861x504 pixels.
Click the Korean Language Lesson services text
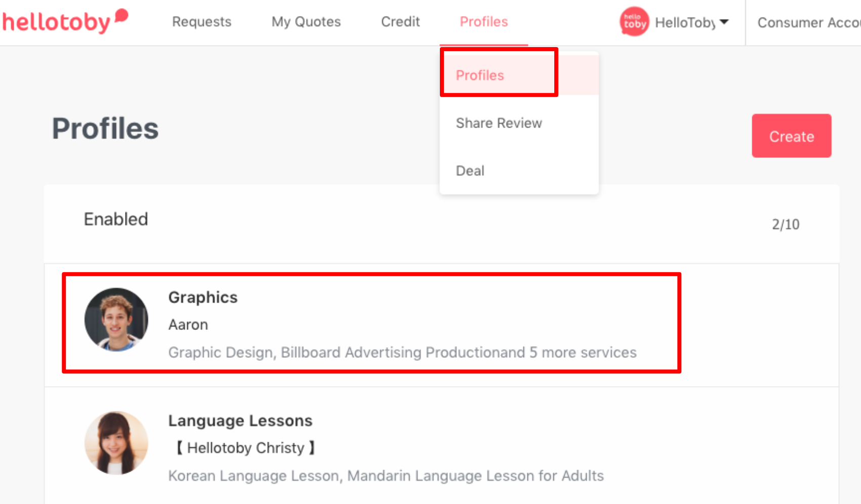coord(386,476)
